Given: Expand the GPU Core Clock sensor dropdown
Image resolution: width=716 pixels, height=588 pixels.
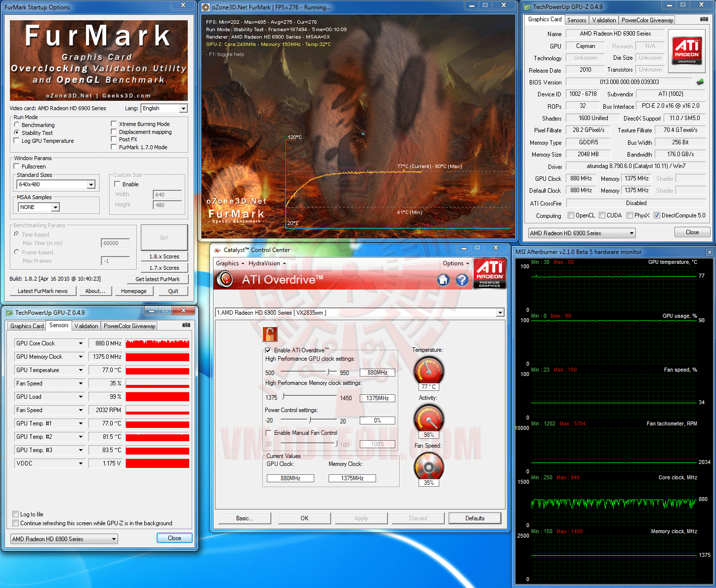Looking at the screenshot, I should click(81, 343).
